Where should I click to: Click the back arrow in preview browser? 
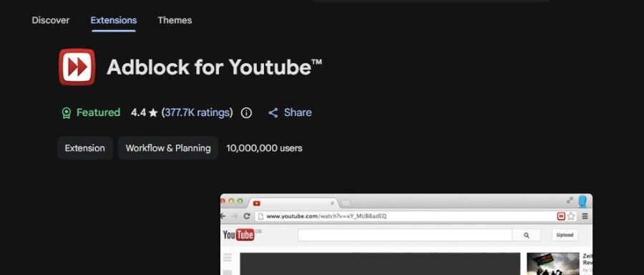tap(223, 216)
